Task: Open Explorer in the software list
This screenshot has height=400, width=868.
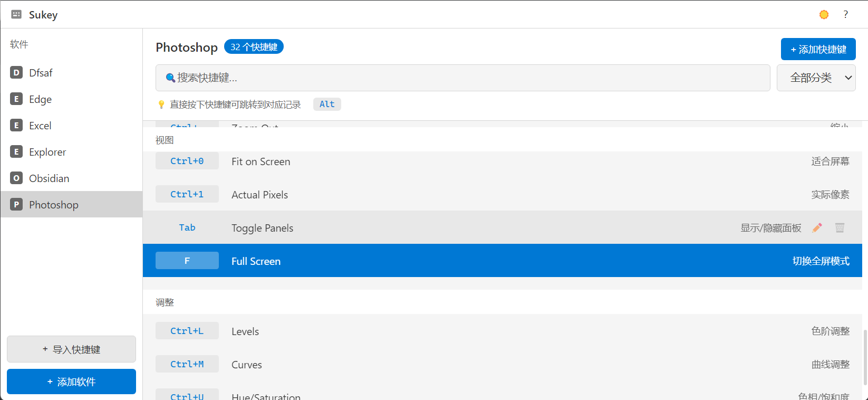Action: point(71,151)
